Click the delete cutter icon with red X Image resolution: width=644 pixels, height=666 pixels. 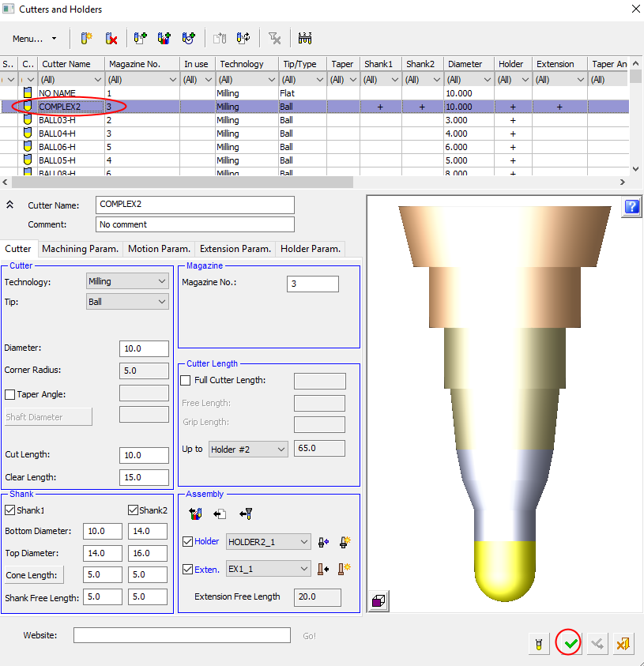[x=111, y=38]
